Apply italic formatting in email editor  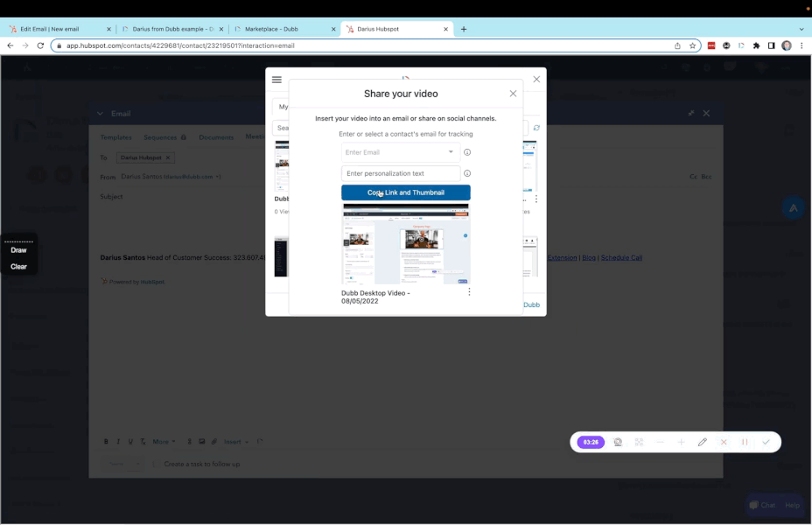pyautogui.click(x=118, y=442)
